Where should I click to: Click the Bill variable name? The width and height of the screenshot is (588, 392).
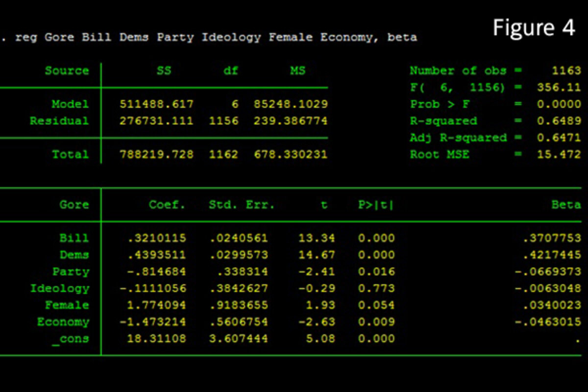tap(74, 238)
